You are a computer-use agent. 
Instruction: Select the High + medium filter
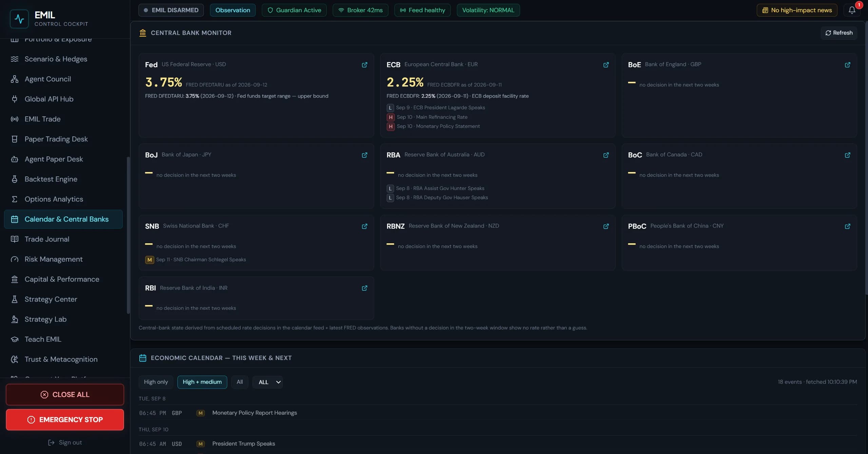coord(202,382)
